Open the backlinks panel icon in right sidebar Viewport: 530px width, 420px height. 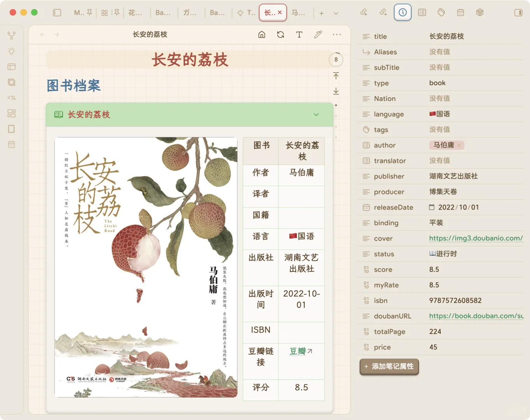pos(364,12)
